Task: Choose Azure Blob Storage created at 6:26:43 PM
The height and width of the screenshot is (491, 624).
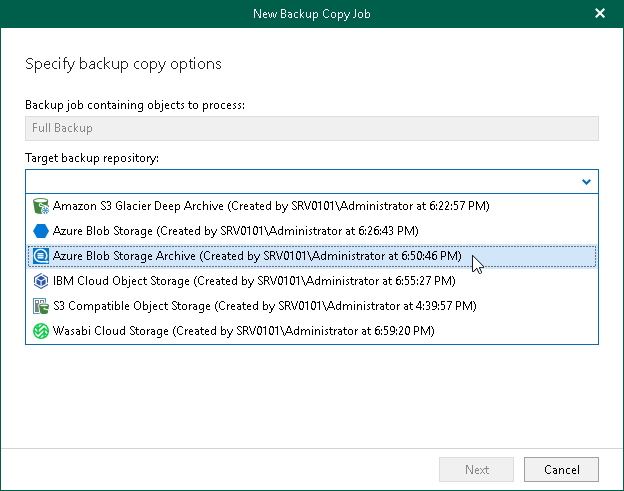Action: 312,231
